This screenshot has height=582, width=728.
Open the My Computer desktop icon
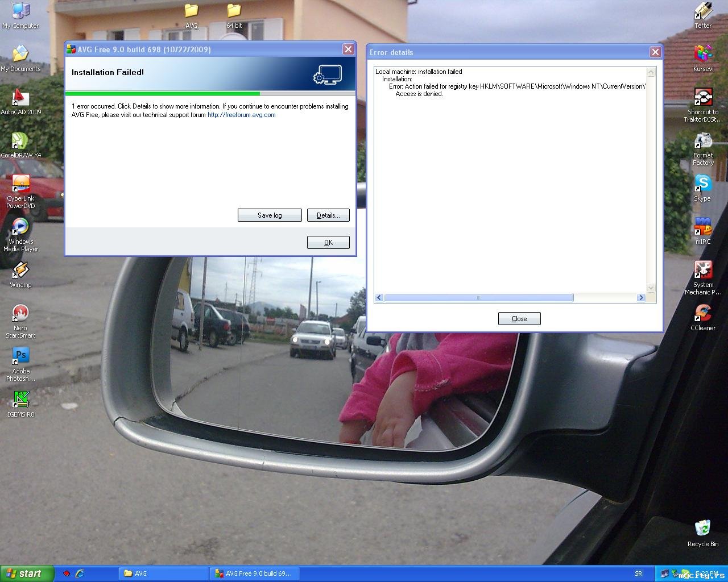coord(20,15)
